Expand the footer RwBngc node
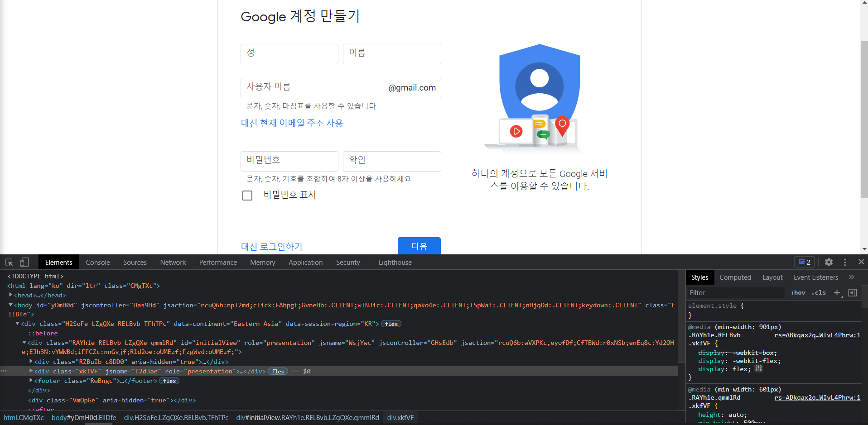This screenshot has width=868, height=425. coord(31,381)
